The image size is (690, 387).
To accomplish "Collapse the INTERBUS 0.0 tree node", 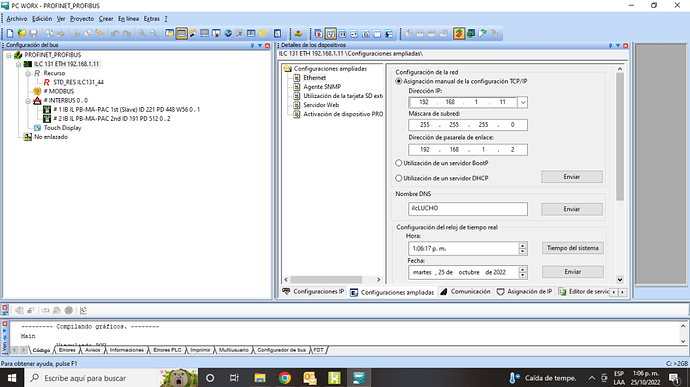I will click(28, 101).
